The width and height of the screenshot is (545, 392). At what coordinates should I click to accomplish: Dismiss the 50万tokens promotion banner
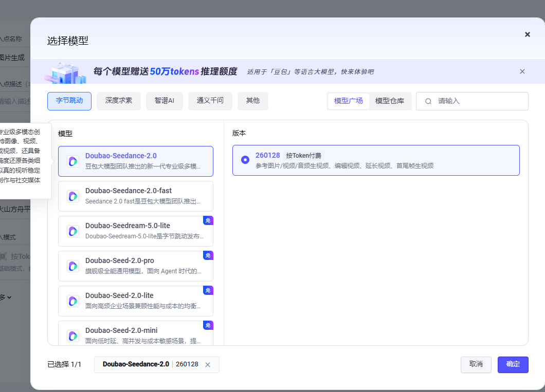(522, 71)
